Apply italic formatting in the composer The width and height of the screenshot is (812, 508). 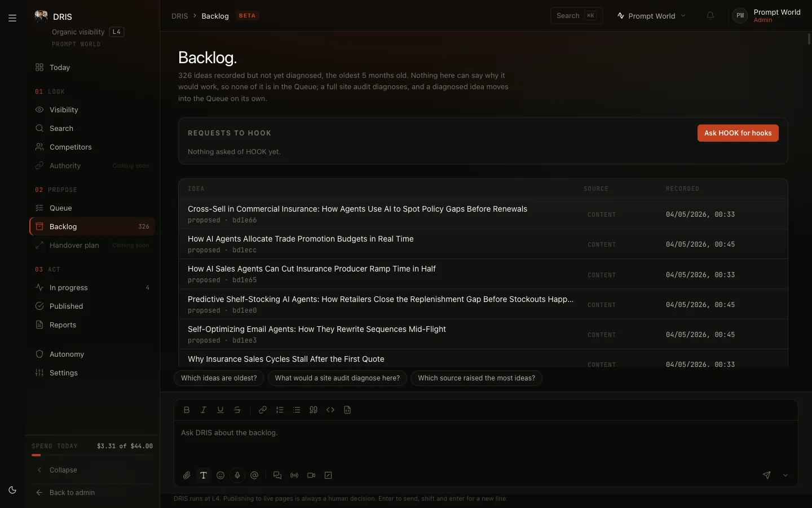pyautogui.click(x=204, y=410)
